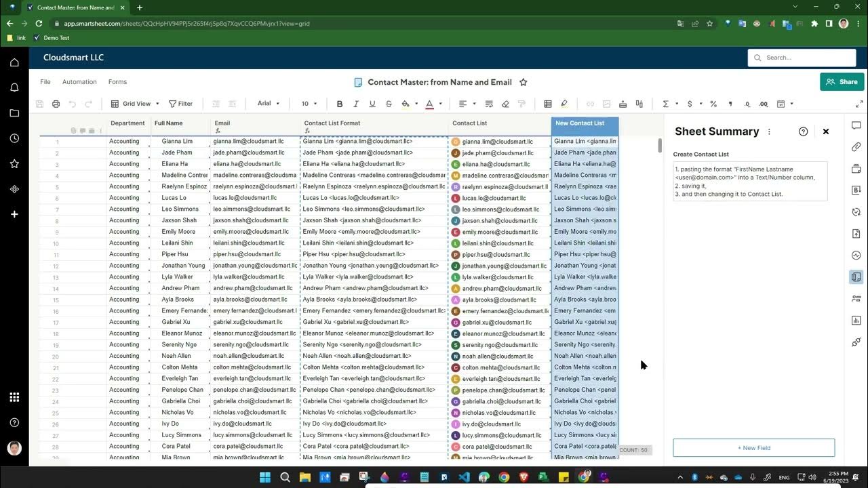Open the font size 10 dropdown
Viewport: 868px width, 488px height.
(x=310, y=104)
